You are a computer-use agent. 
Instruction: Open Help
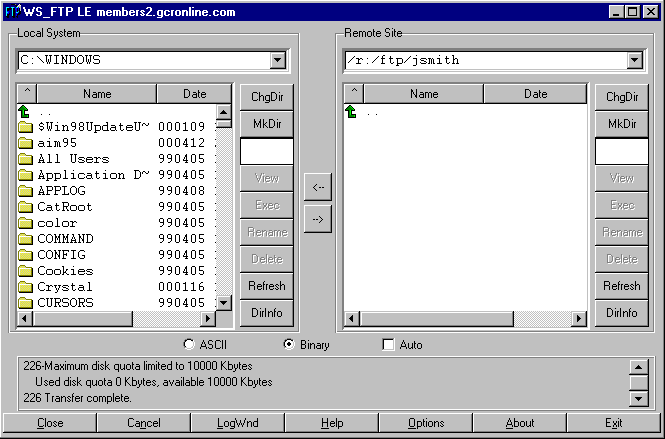[x=332, y=423]
